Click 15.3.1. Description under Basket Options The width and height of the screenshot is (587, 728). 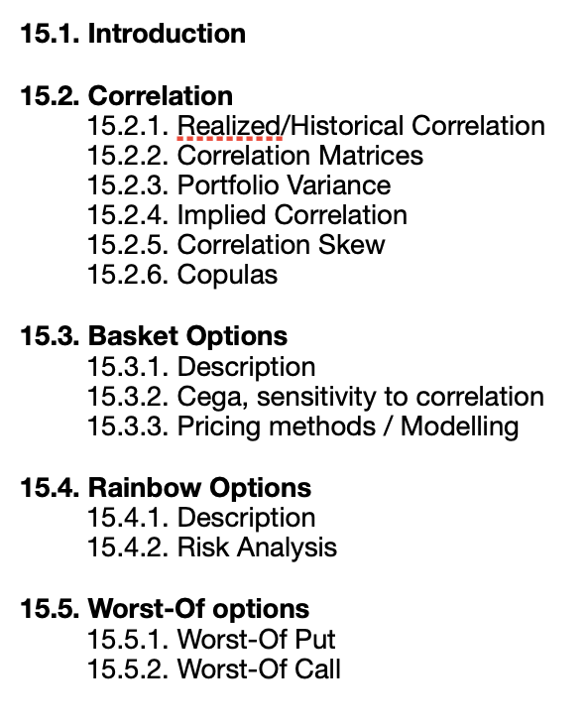point(201,367)
